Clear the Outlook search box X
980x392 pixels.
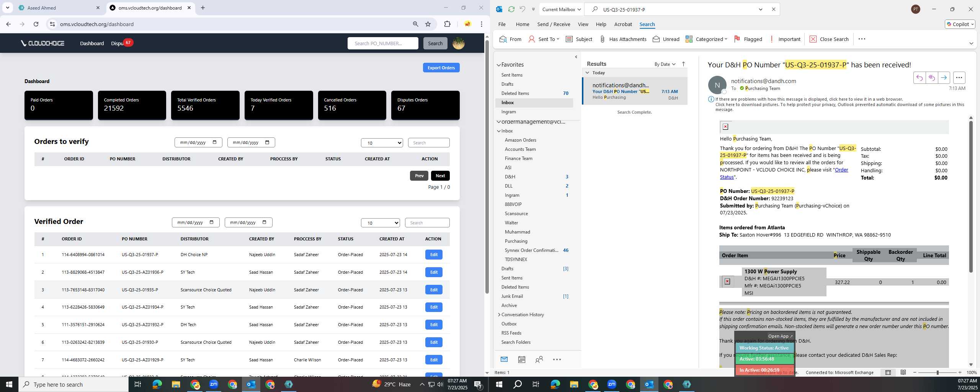pos(773,9)
